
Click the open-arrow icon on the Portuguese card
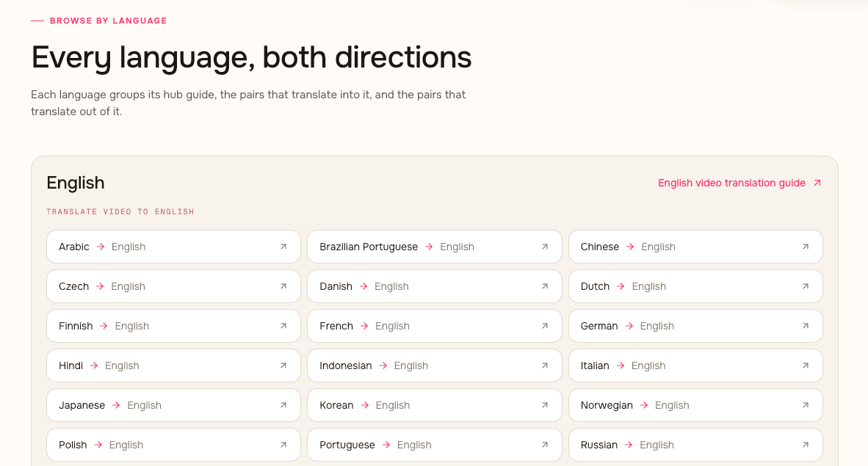pos(545,445)
